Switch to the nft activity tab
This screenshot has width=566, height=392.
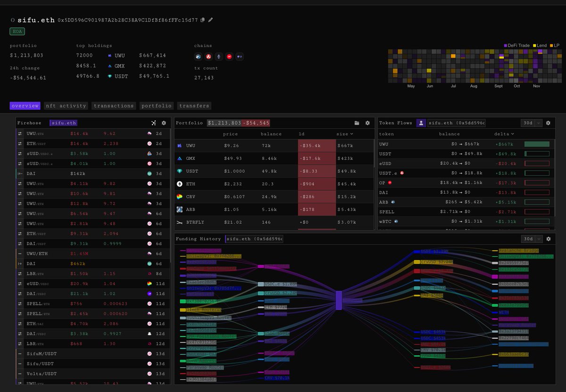pos(66,106)
